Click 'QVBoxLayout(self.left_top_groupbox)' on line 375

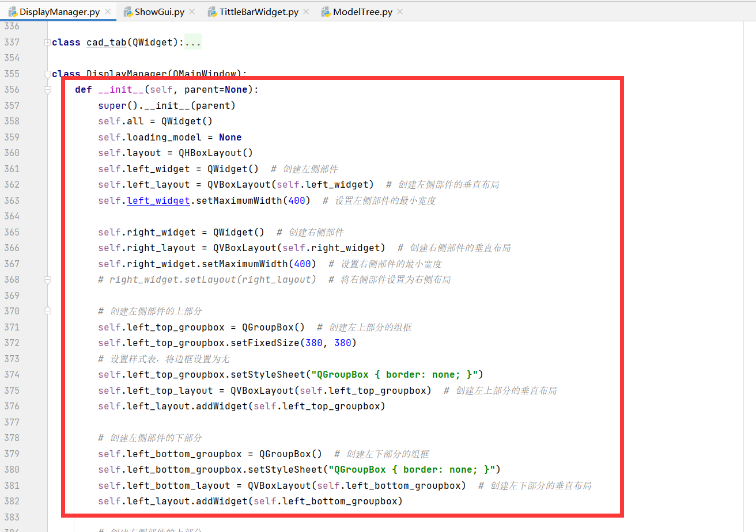click(x=331, y=390)
